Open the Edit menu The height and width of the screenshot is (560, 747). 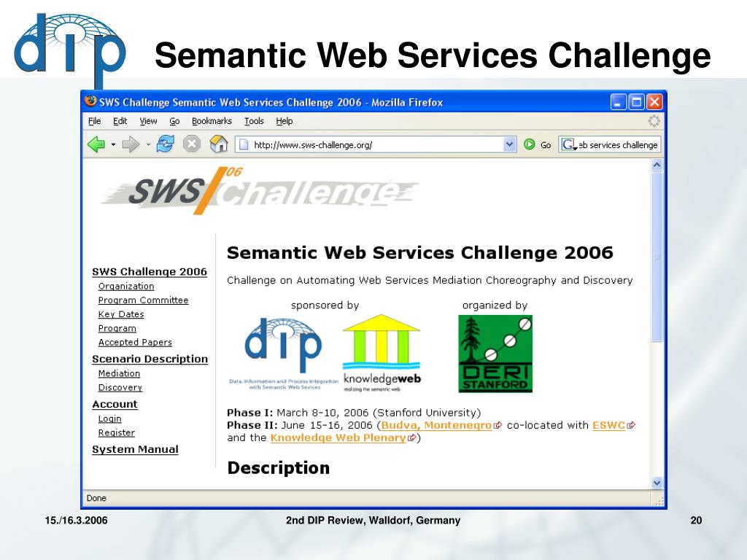pyautogui.click(x=120, y=121)
